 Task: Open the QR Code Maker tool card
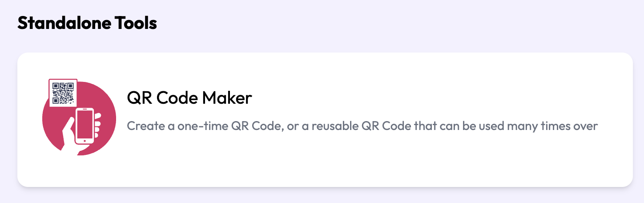pos(325,120)
